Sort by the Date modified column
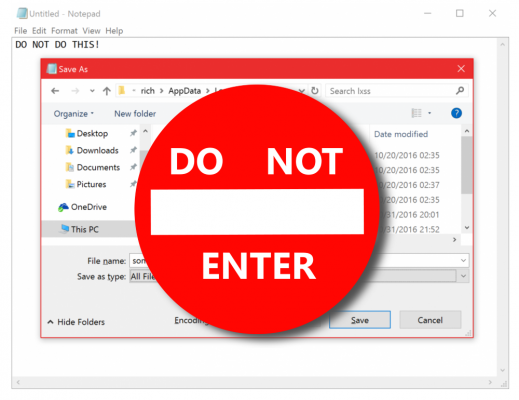This screenshot has width=519, height=400. [x=401, y=134]
